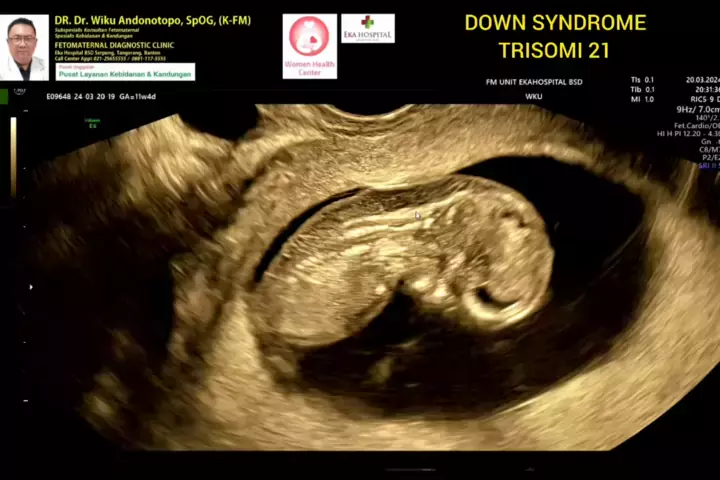Click the Women Health Center logo
Viewport: 720px width, 480px height.
click(x=309, y=45)
